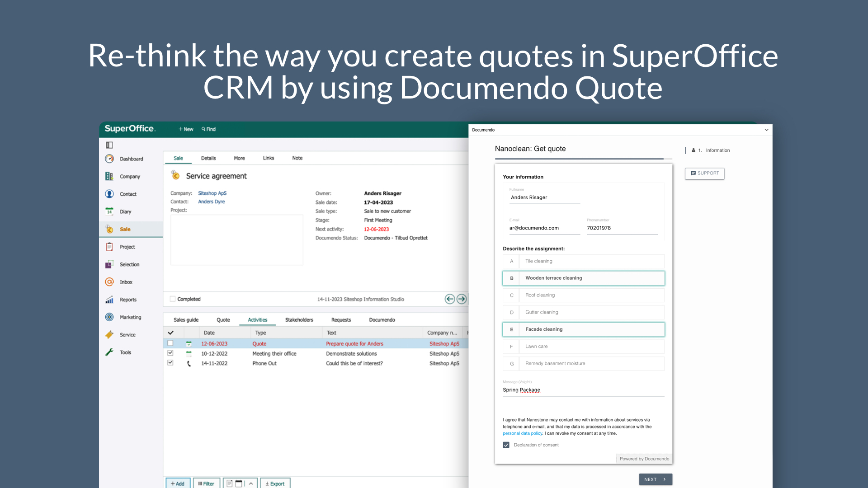This screenshot has height=488, width=868.
Task: Click the E-mail input field
Action: tap(544, 229)
